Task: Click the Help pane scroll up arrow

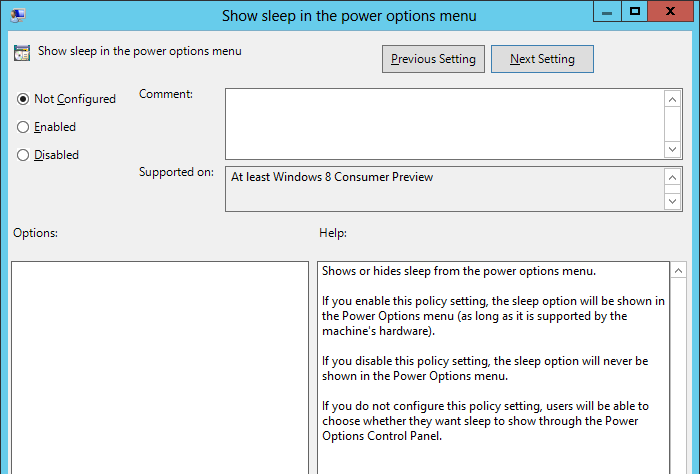Action: tap(678, 271)
